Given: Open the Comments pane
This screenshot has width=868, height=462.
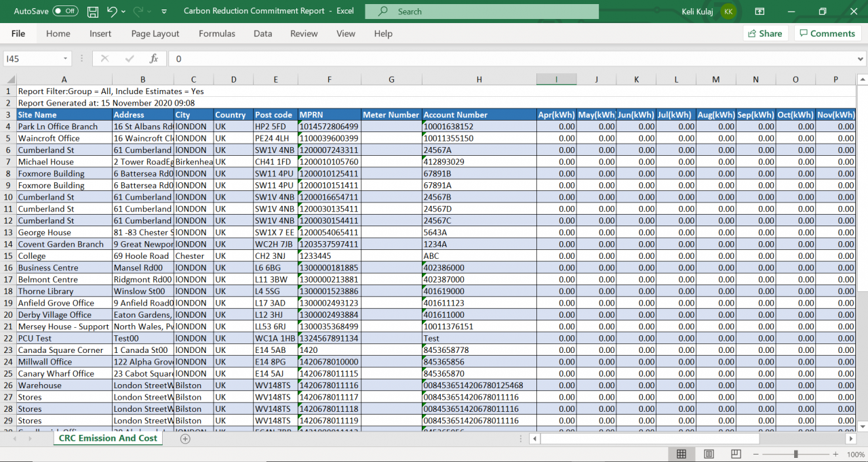Looking at the screenshot, I should tap(827, 33).
